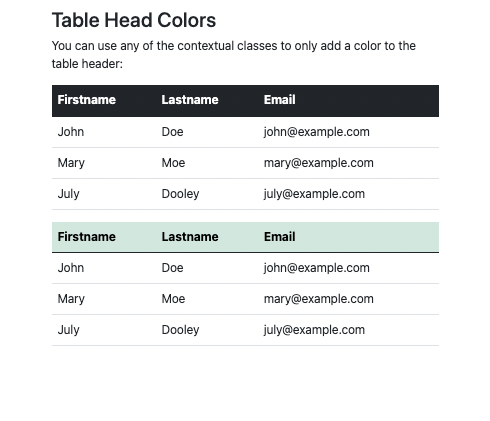Screen dimensions: 490x421
Task: Select Mary cell in second table
Action: [x=71, y=299]
